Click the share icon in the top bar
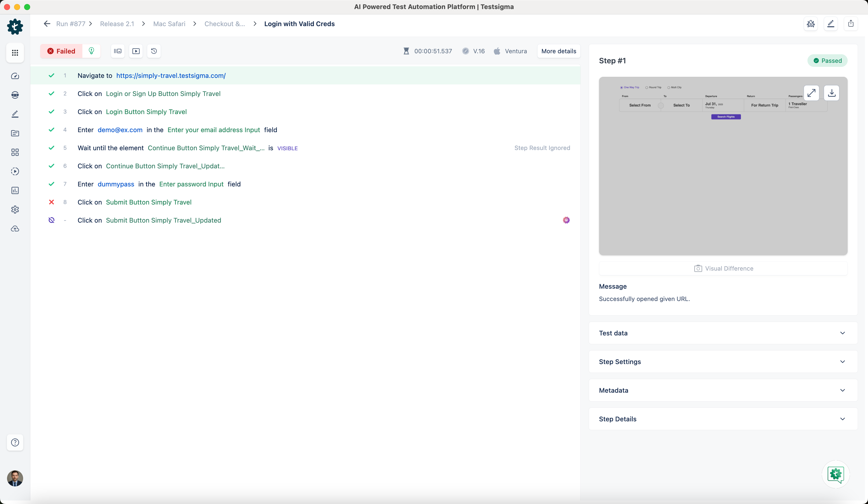The image size is (868, 504). click(x=851, y=23)
